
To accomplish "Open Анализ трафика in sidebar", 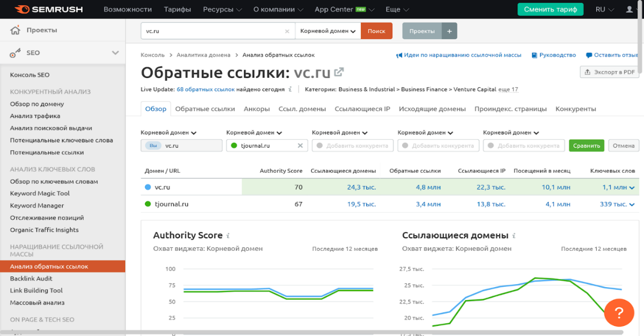I will (x=35, y=116).
